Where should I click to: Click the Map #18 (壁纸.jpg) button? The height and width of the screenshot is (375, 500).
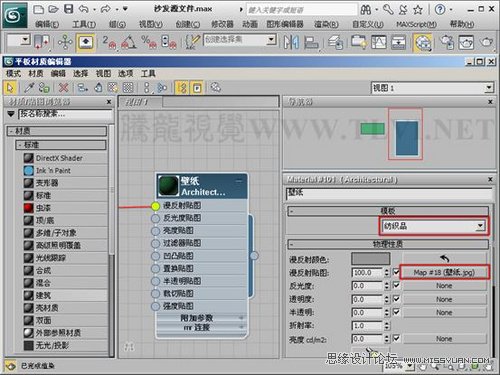click(x=444, y=272)
